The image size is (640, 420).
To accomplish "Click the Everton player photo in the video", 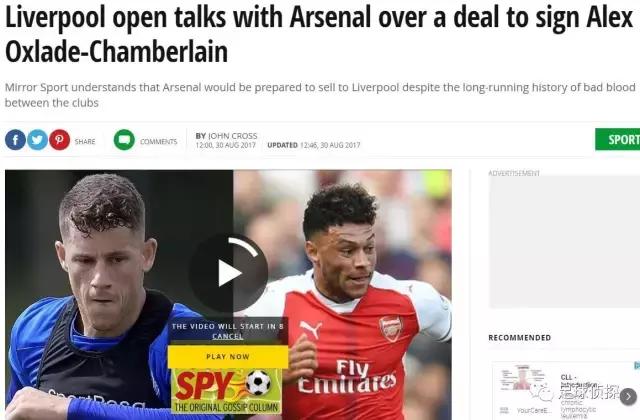I will [x=102, y=295].
